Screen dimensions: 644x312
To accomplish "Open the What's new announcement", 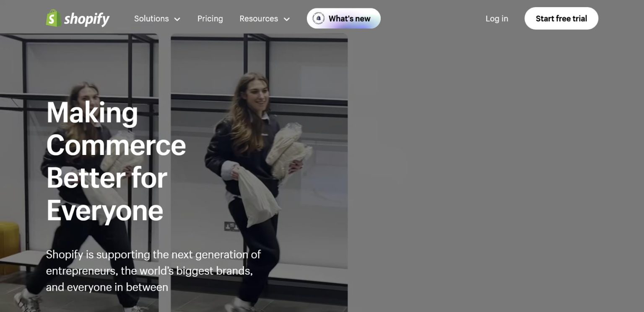I will coord(349,19).
